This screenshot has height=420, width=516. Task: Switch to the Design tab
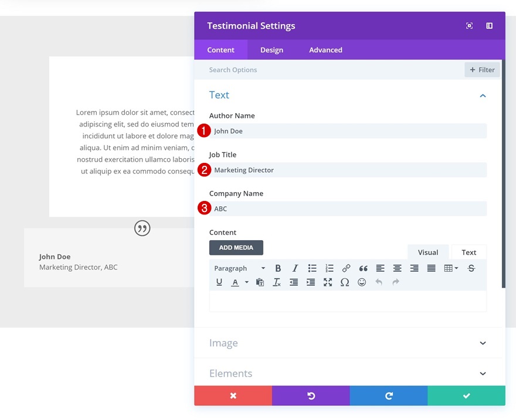272,50
